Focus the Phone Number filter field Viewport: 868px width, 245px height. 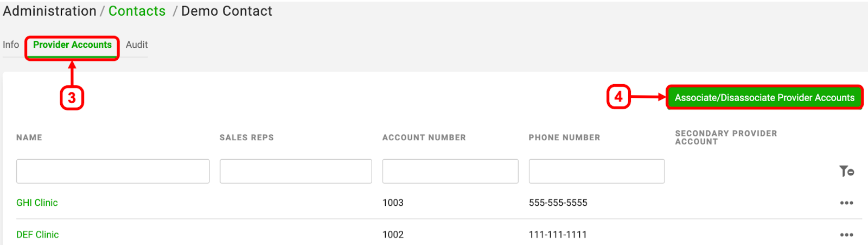pos(597,171)
